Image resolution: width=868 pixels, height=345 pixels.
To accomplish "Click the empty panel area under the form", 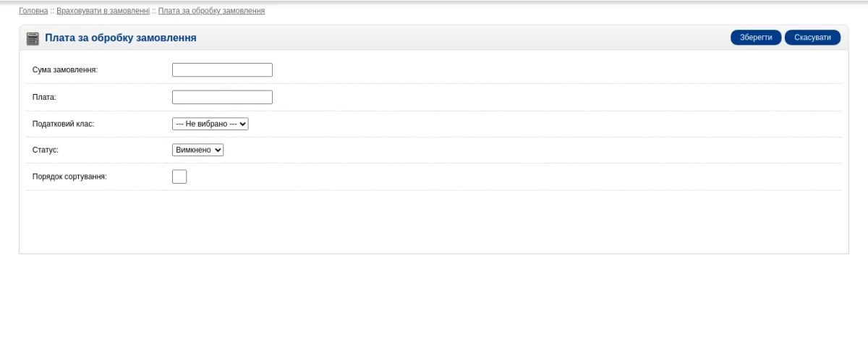I will [434, 221].
